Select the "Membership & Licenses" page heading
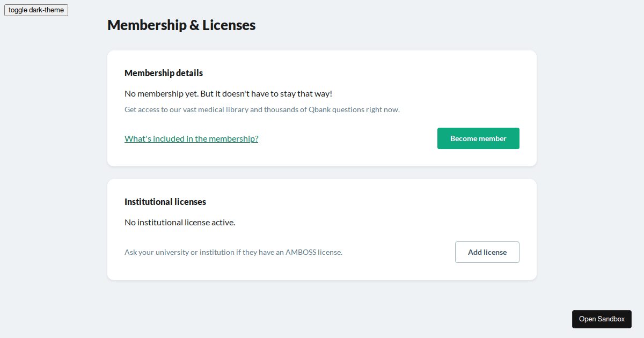 (181, 25)
